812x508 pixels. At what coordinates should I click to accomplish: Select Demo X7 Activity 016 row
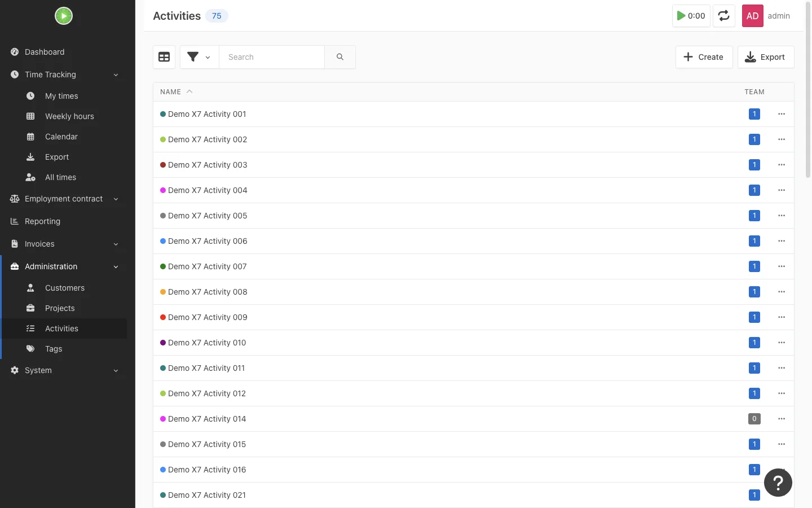(x=474, y=470)
